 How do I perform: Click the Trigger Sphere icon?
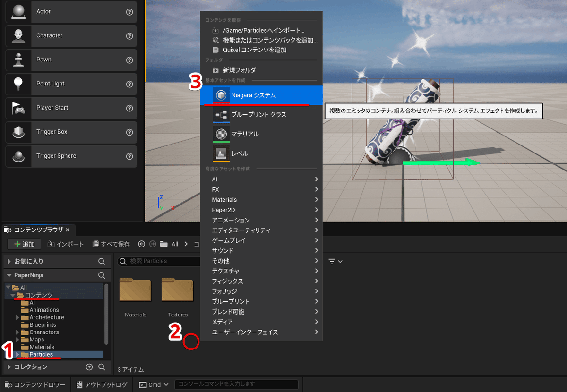pyautogui.click(x=18, y=156)
